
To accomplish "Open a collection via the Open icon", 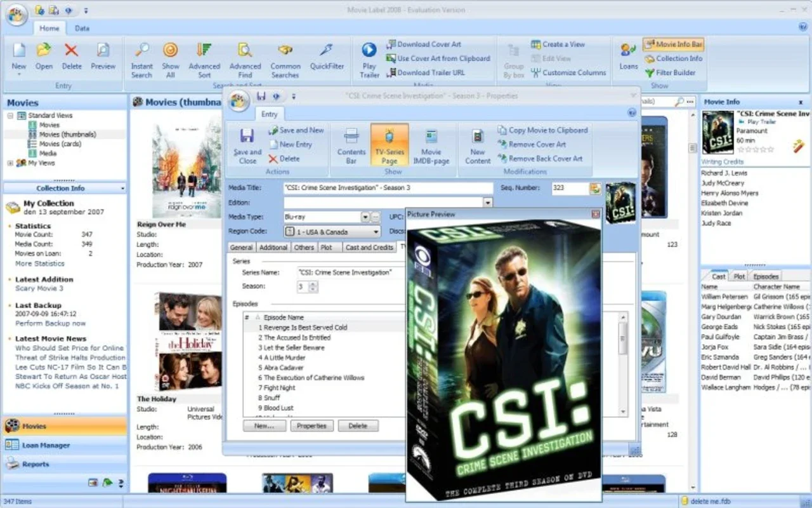I will [44, 56].
